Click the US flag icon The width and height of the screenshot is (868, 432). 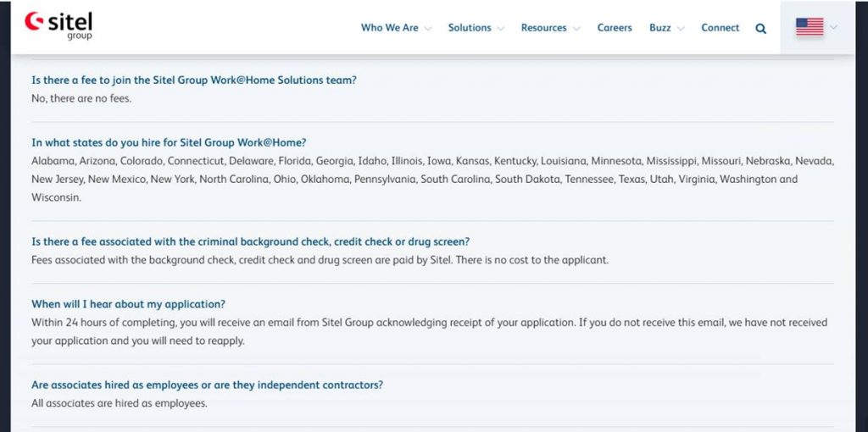[810, 27]
